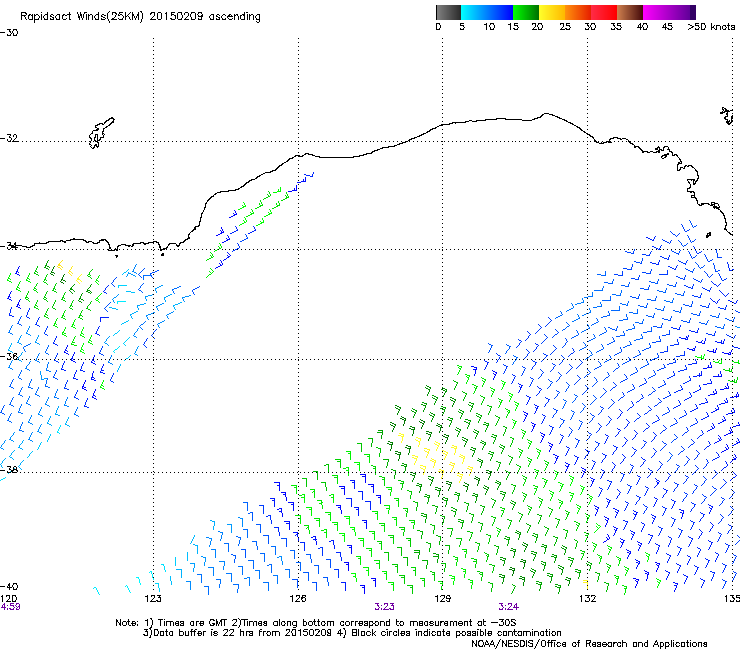
Task: Click latitude label '-32'
Action: click(x=9, y=138)
